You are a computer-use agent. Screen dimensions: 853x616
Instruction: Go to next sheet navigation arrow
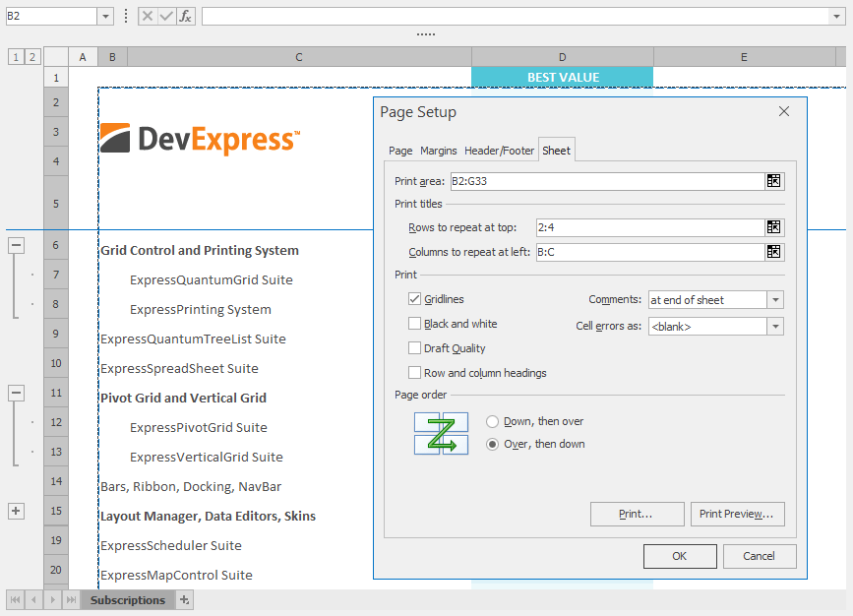pos(52,599)
